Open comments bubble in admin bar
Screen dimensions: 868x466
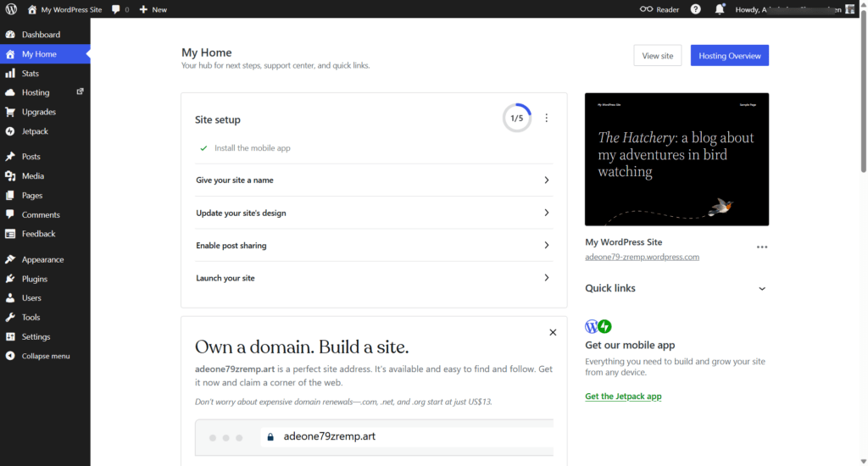115,8
